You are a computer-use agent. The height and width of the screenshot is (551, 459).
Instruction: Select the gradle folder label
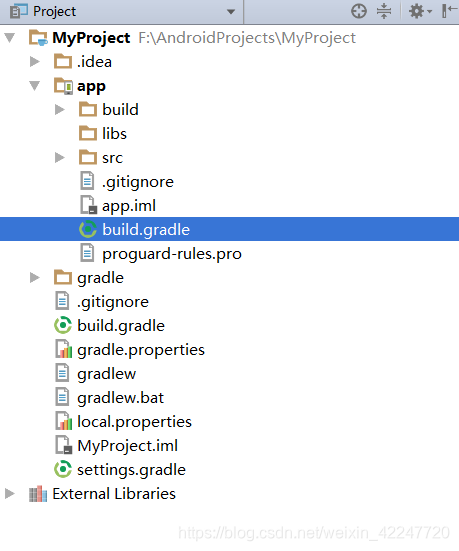(101, 278)
